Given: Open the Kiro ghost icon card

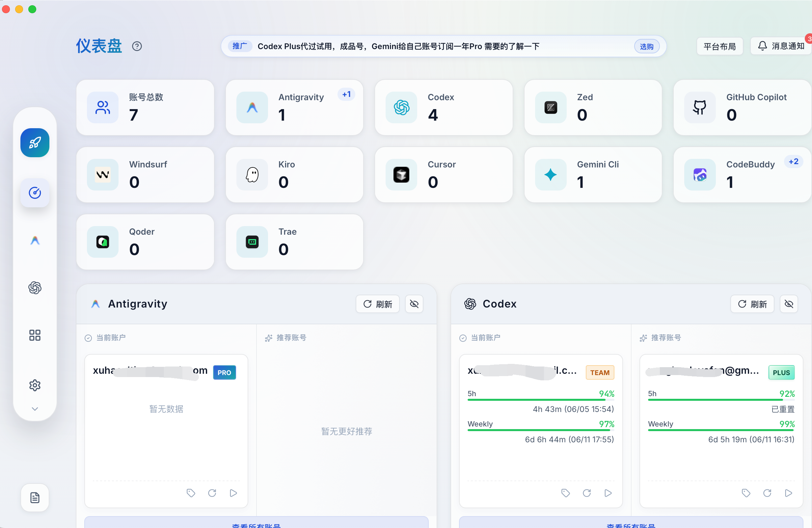Looking at the screenshot, I should click(294, 175).
